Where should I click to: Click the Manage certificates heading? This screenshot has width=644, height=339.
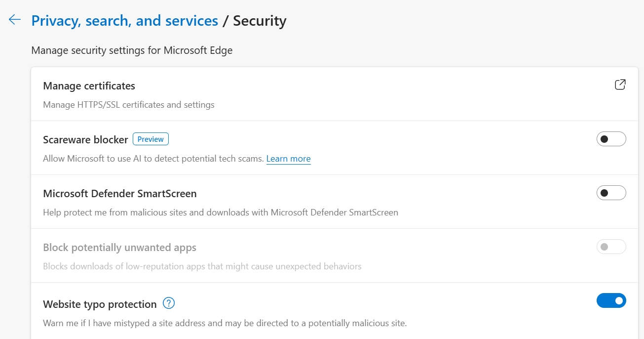click(x=89, y=86)
